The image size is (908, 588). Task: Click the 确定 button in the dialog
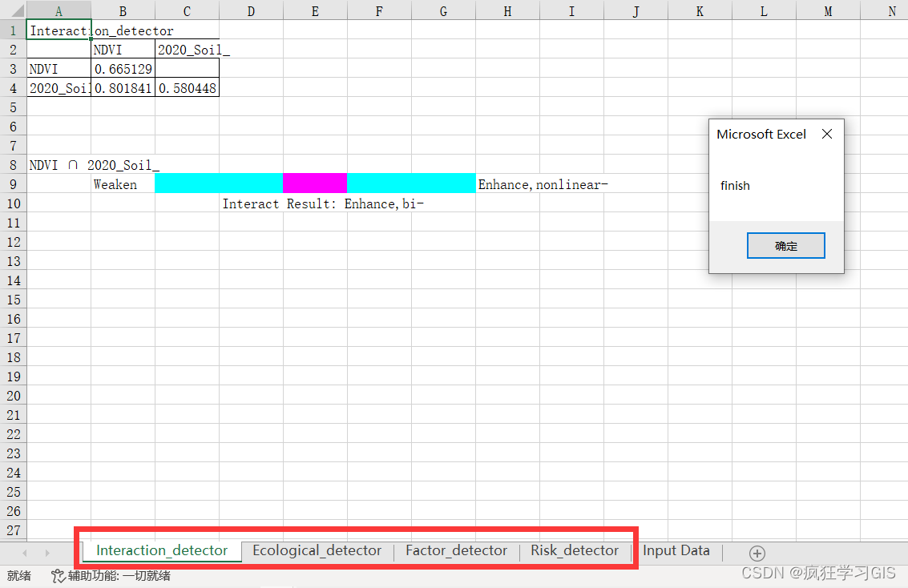[786, 246]
